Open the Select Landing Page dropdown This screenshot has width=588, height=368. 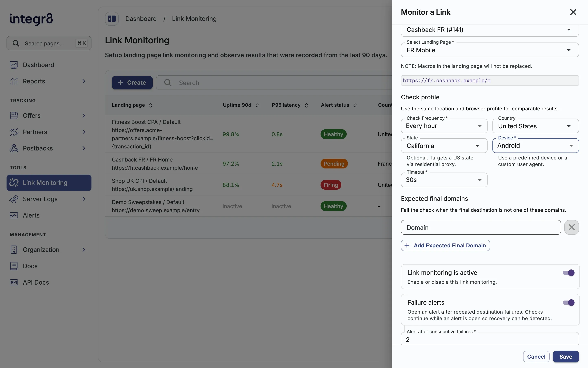pos(490,50)
